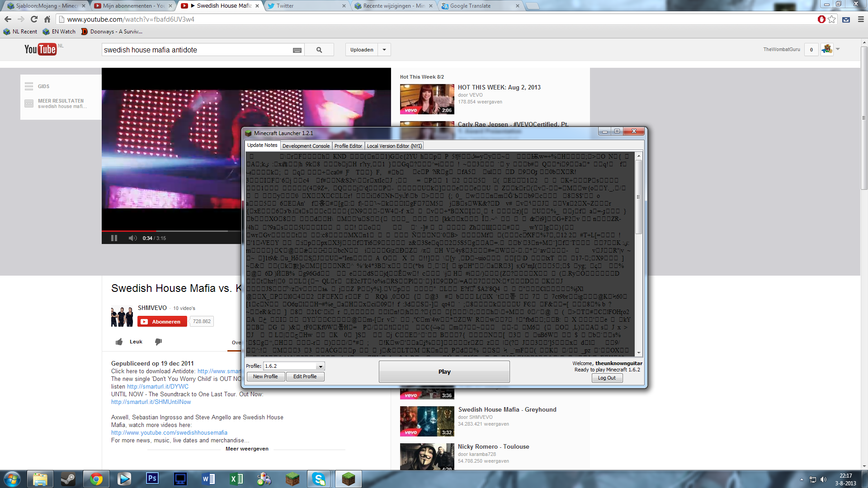Screen dimensions: 868x488
Task: Subscribe with the Abonneren button
Action: tap(162, 322)
